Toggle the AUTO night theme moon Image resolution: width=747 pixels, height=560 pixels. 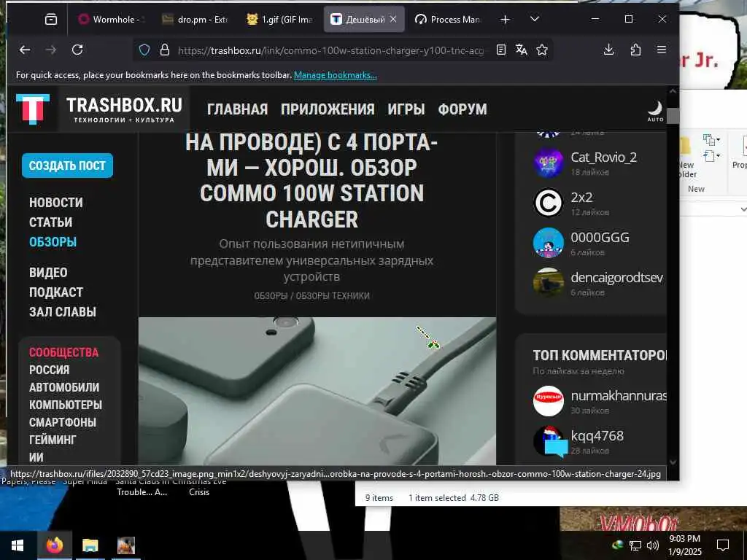coord(655,111)
